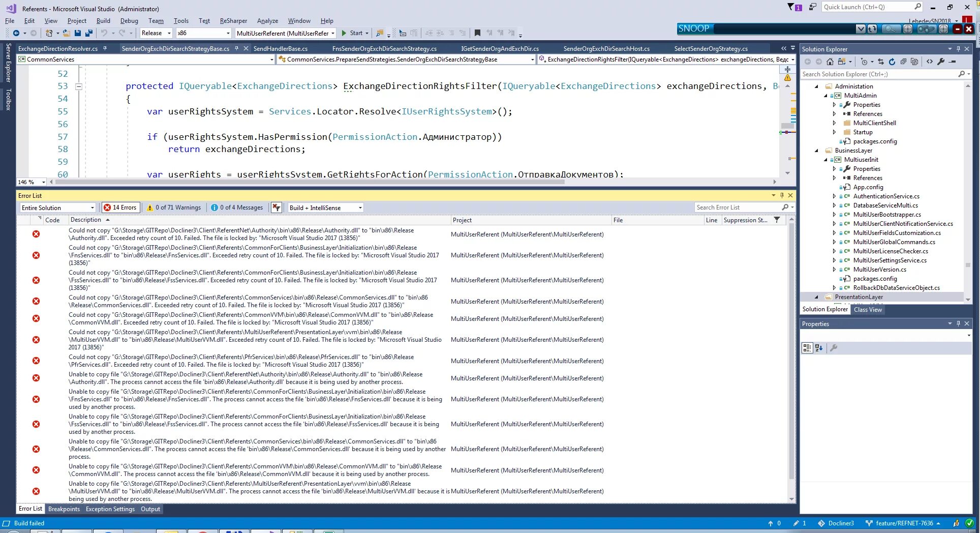Toggle auto-hide pin on Solution Explorer panel
Viewport: 980px width, 533px height.
click(x=959, y=49)
